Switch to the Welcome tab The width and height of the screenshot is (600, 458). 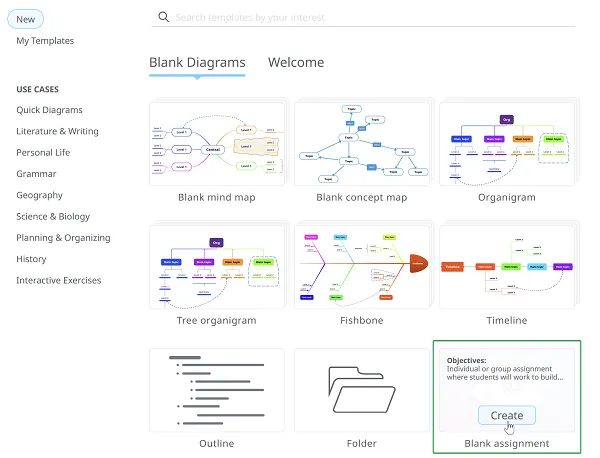point(296,62)
